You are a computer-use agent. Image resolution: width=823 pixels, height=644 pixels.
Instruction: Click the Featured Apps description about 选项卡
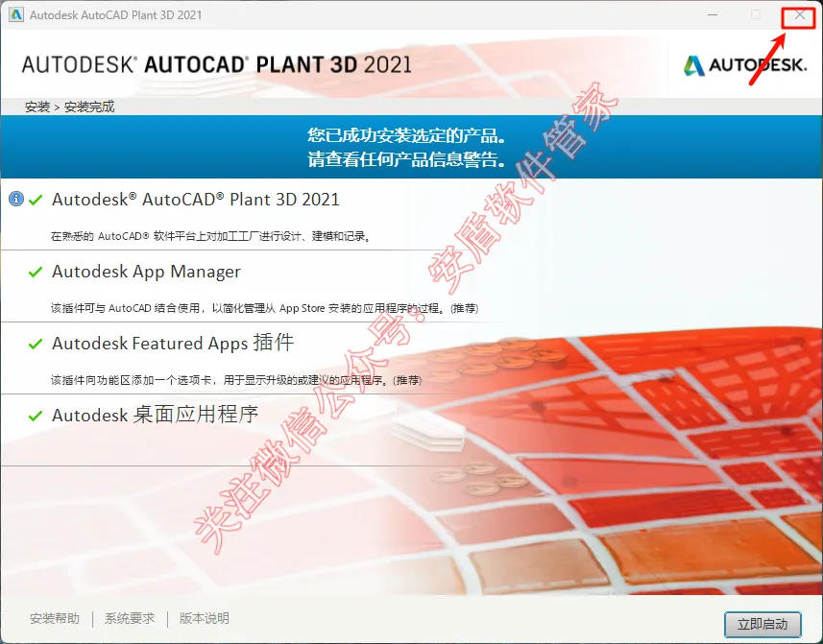236,380
